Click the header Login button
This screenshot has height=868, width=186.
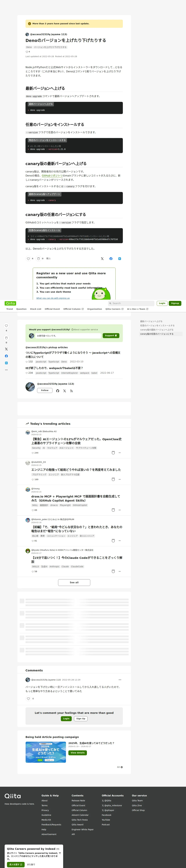point(162,303)
